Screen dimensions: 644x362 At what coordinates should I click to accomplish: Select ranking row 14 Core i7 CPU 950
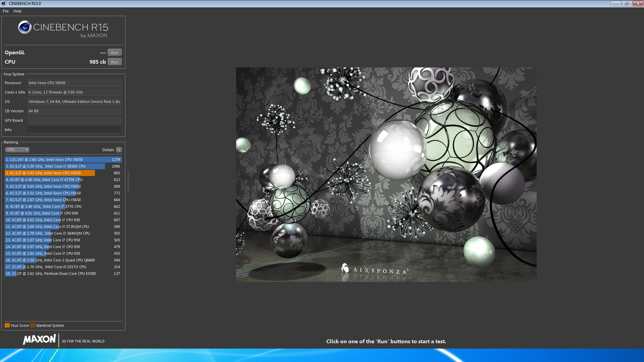point(63,247)
